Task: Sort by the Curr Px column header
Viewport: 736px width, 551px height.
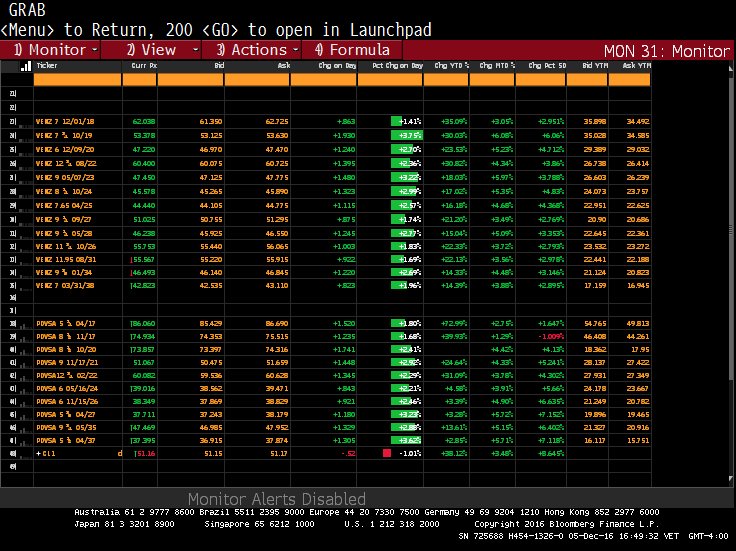Action: (144, 66)
